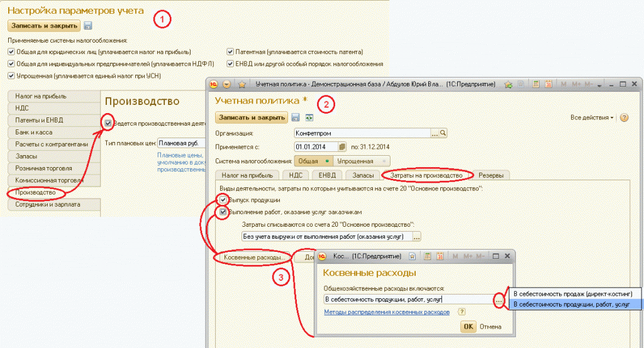Open the 1C logo menu in the Учетная политика title bar
This screenshot has width=644, height=348.
click(214, 84)
